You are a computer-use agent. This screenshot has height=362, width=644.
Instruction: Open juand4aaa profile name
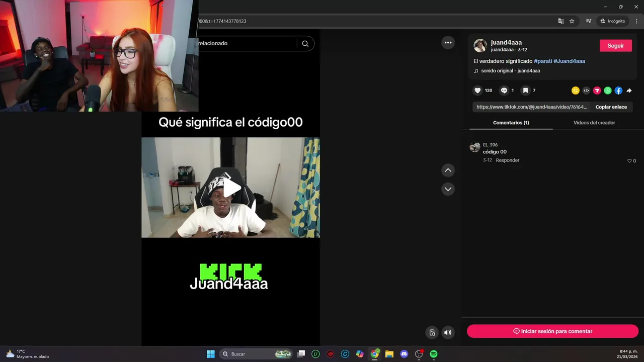[x=506, y=43]
